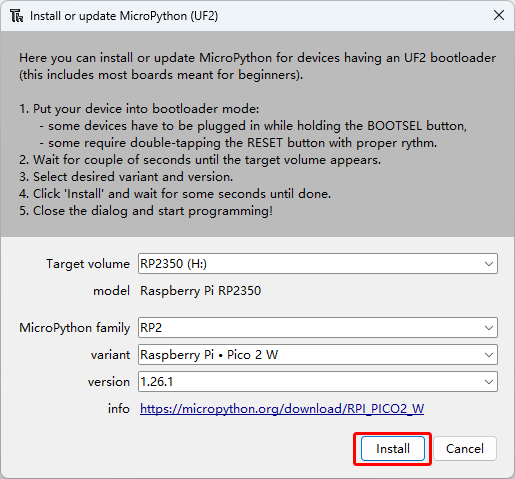Click the step "4. Click 'Install' and wait" line
The image size is (515, 479).
pos(175,194)
